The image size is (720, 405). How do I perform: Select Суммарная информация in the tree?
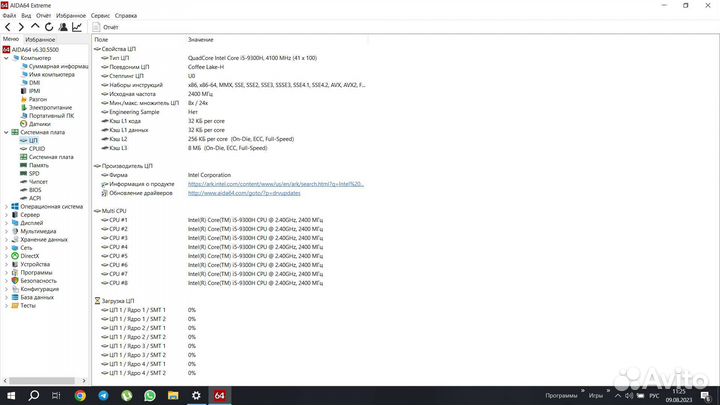(55, 67)
